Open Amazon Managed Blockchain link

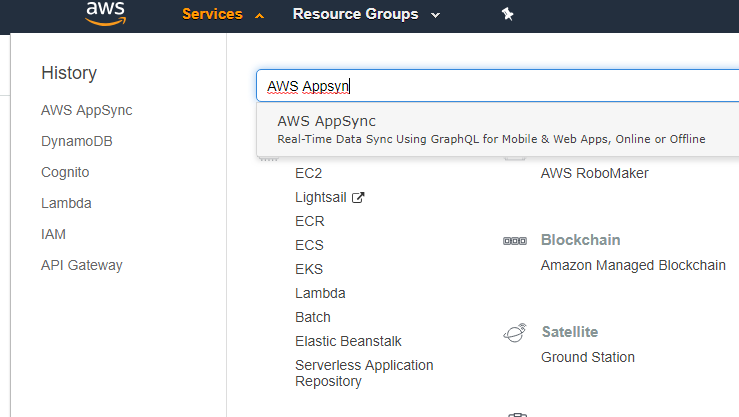(633, 266)
